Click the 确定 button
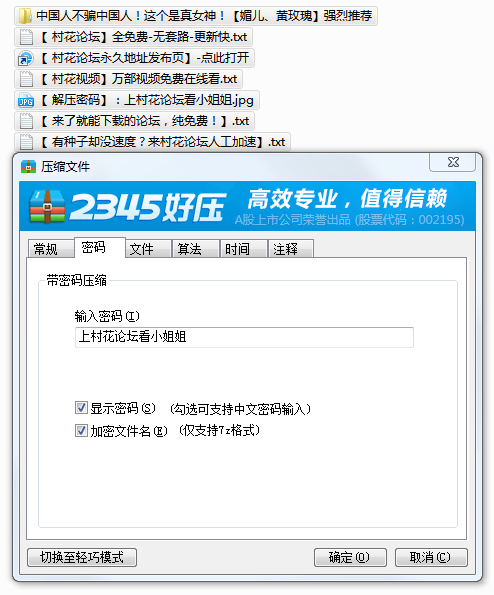Screen dimensions: 494x595 pyautogui.click(x=350, y=557)
